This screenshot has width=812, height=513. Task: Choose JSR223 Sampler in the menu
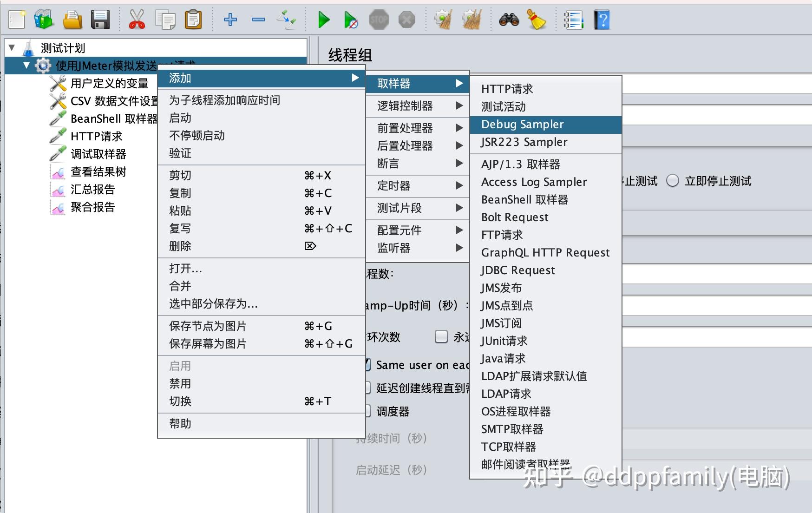coord(524,142)
